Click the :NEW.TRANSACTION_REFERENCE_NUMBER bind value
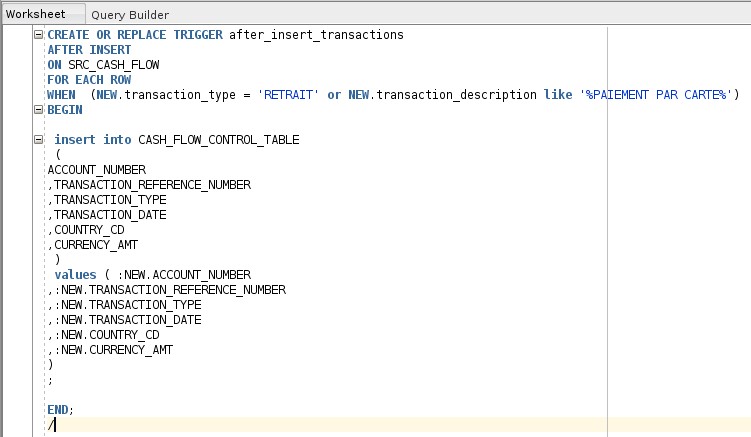This screenshot has height=437, width=751. coord(172,290)
